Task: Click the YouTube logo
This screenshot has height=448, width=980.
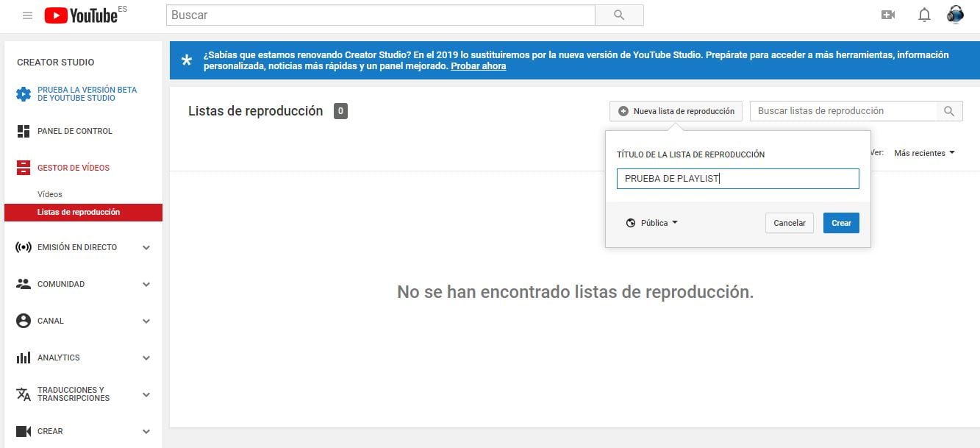Action: pos(81,15)
